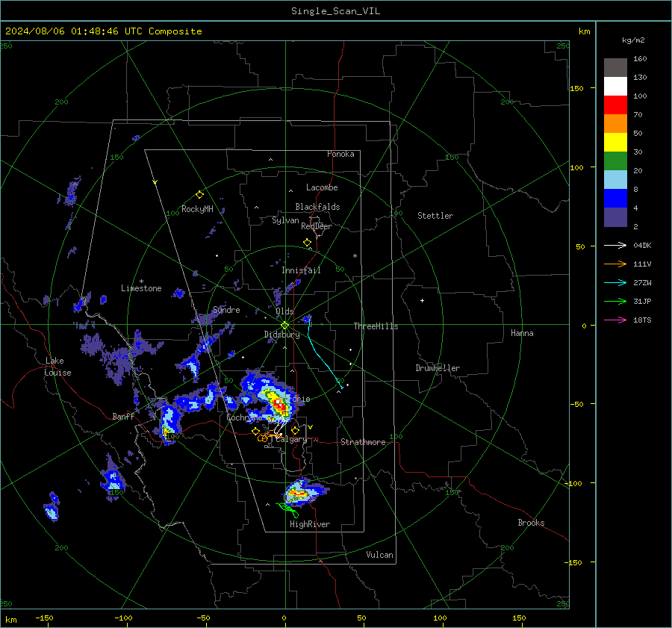Click the Stettler city label
Screen dimensions: 672x628
[435, 216]
